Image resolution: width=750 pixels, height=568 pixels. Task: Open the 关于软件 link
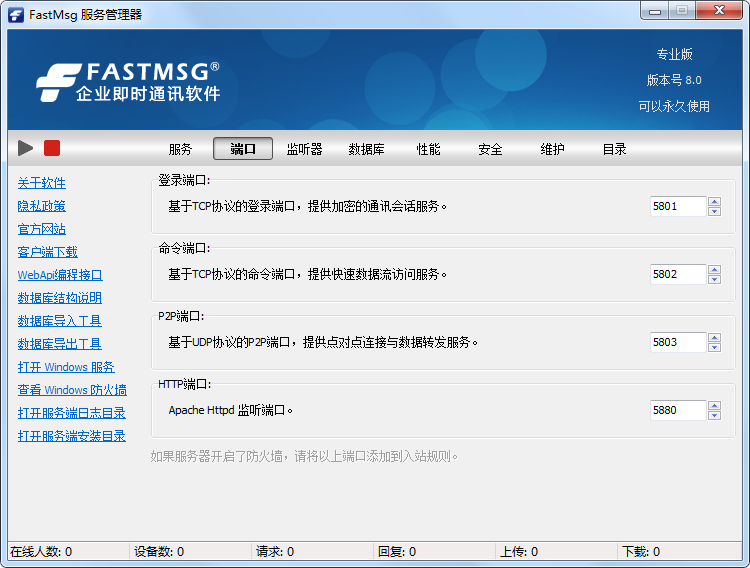coord(42,183)
